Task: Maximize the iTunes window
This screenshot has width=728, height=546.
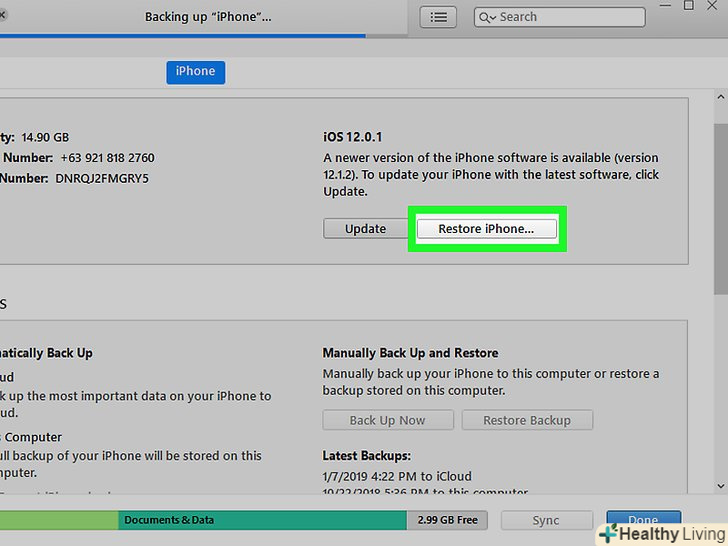Action: click(689, 6)
